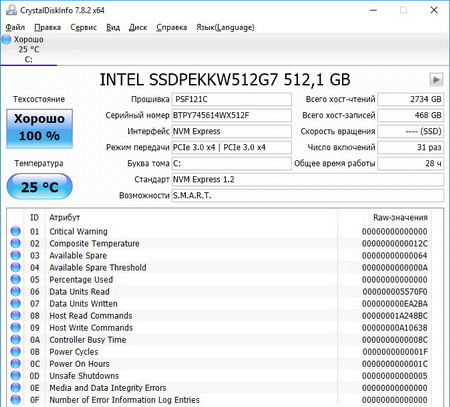Click the Хорошо 100 % health status button
Viewport: 450px width, 407px height.
tap(39, 128)
